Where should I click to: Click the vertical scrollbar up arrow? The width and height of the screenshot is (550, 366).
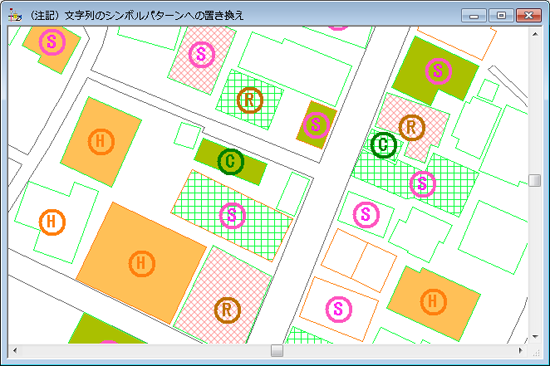click(x=535, y=34)
